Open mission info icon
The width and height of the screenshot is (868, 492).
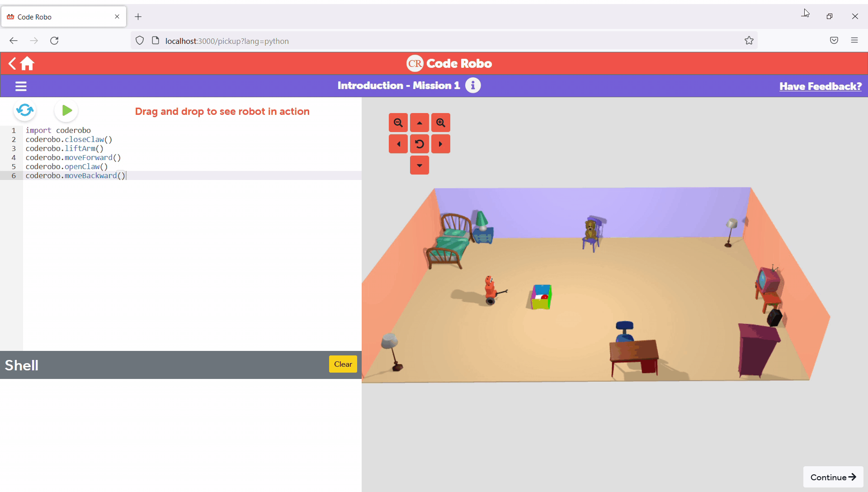pyautogui.click(x=473, y=85)
